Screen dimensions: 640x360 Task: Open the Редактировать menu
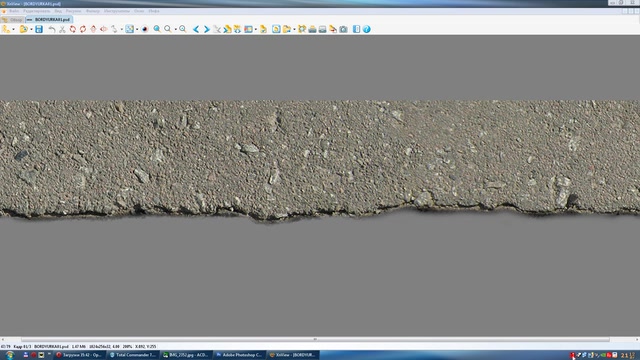37,11
